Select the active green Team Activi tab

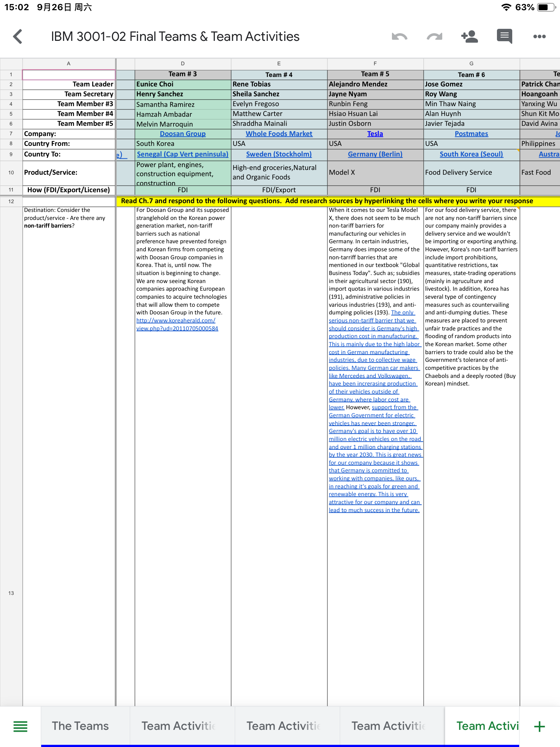click(x=482, y=726)
